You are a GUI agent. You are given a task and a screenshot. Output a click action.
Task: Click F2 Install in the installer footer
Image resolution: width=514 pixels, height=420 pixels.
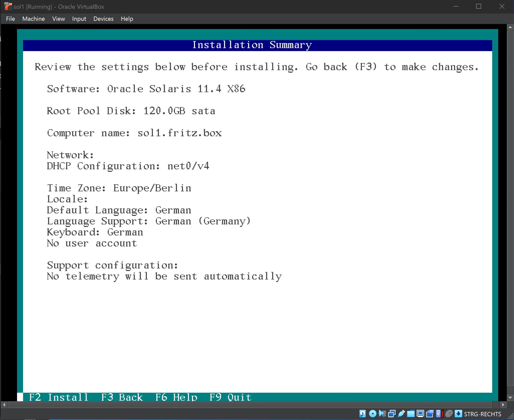coord(59,397)
